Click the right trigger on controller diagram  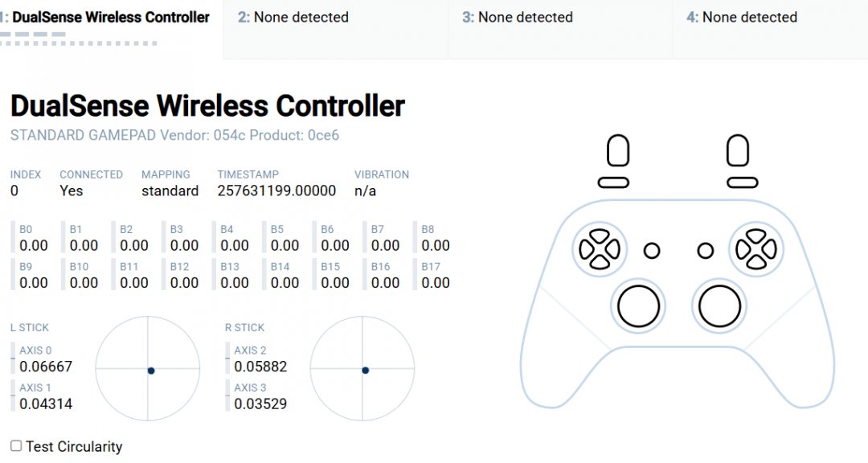(x=738, y=151)
